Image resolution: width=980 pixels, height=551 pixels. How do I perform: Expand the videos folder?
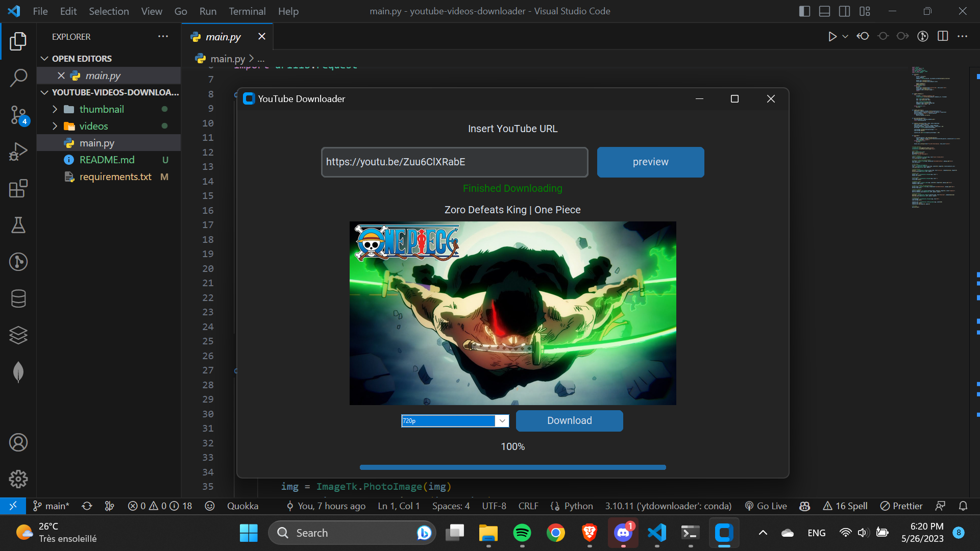point(55,126)
